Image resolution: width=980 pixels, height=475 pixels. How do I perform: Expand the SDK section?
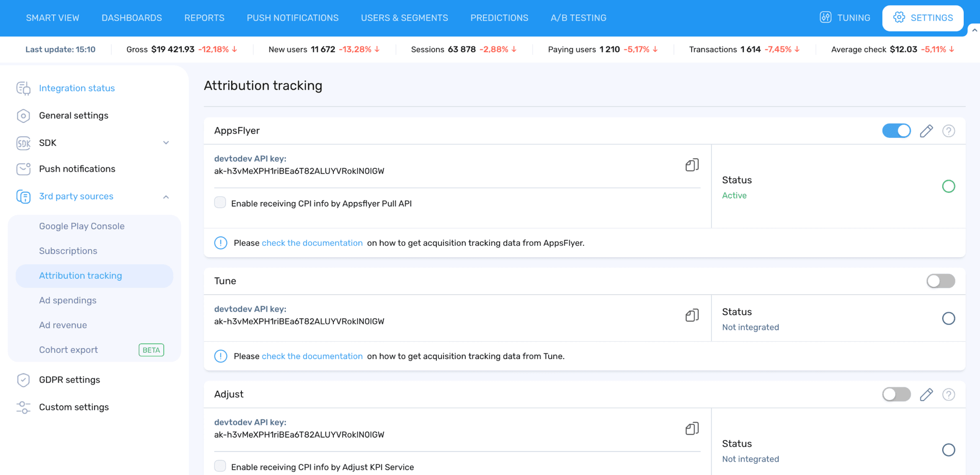pyautogui.click(x=165, y=143)
